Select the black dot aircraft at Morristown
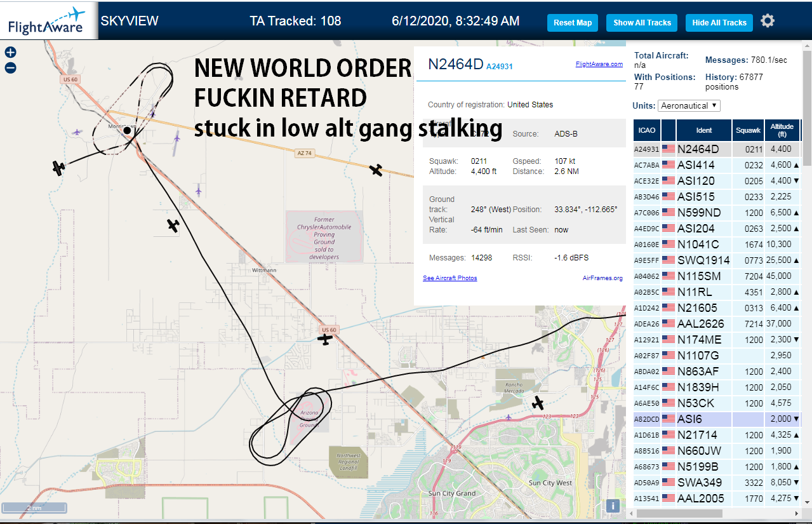812x524 pixels. click(127, 130)
